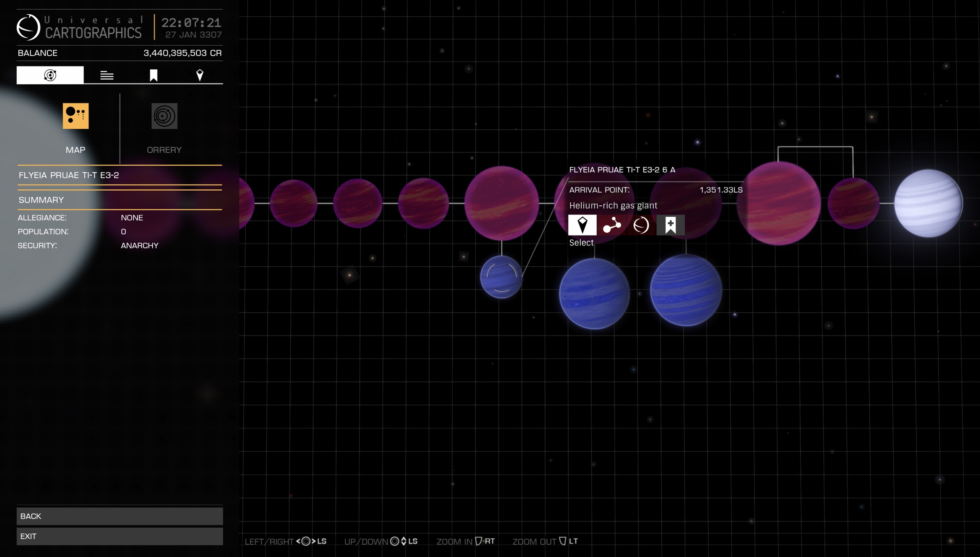Image resolution: width=980 pixels, height=557 pixels.
Task: Click the ZOOM IN RT hint
Action: coord(466,541)
